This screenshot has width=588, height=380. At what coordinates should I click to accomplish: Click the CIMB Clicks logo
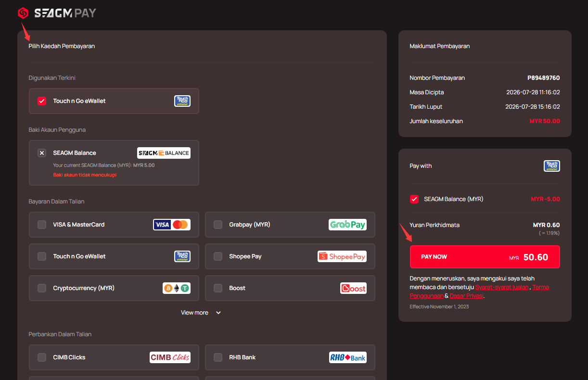(x=170, y=357)
